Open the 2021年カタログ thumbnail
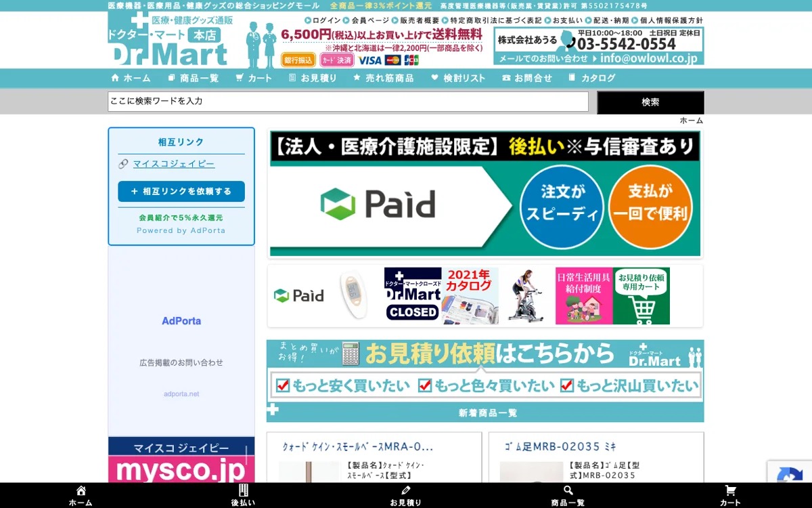The height and width of the screenshot is (508, 812). (x=470, y=296)
